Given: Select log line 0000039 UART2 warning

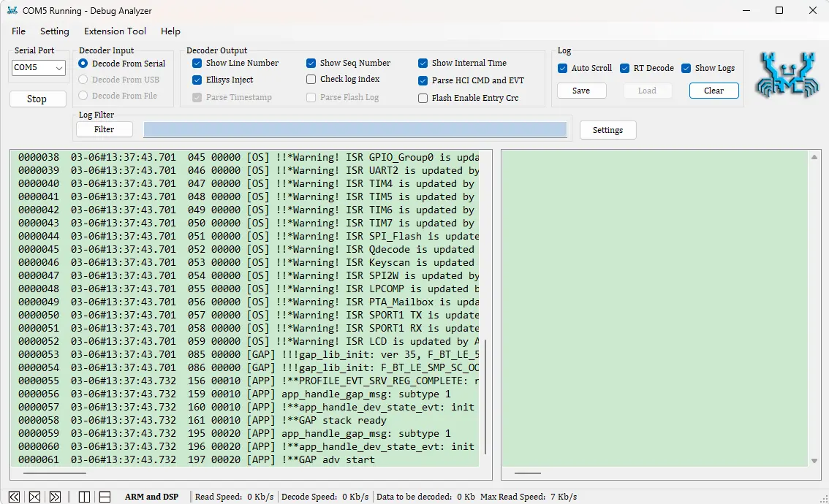Looking at the screenshot, I should pyautogui.click(x=247, y=171).
